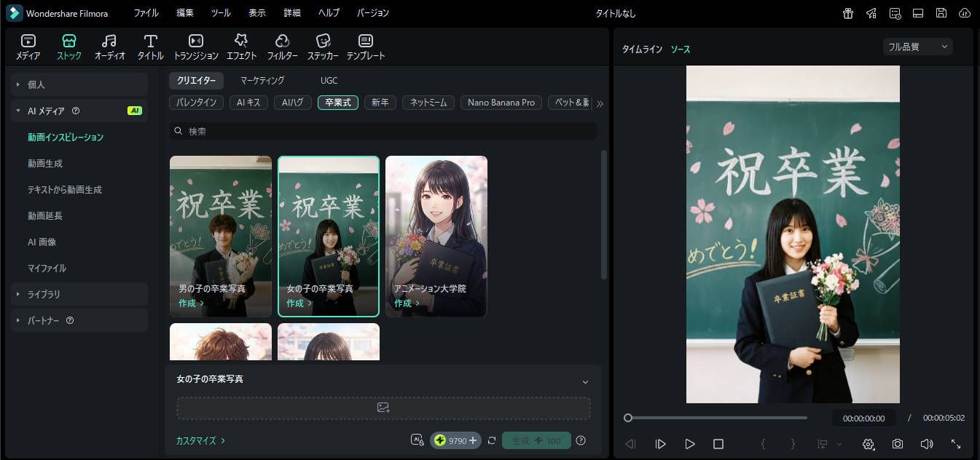Viewport: 980px width, 460px height.
Task: Select the タイトル tool icon
Action: click(x=149, y=46)
